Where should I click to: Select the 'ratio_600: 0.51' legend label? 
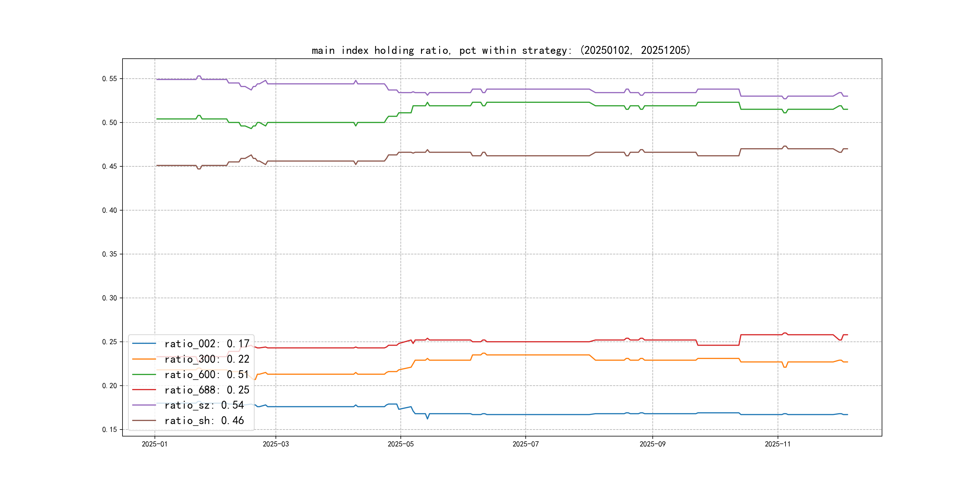(207, 374)
